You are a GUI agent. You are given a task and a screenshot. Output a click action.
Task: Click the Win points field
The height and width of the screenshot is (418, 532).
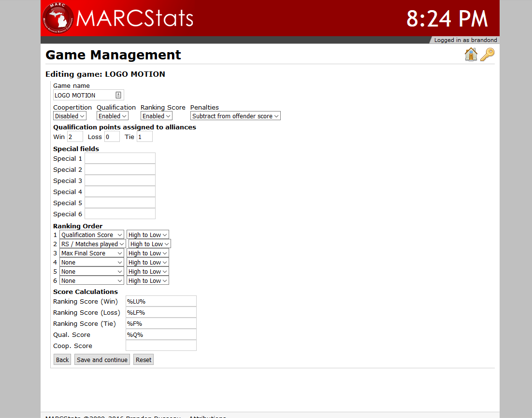click(x=75, y=137)
